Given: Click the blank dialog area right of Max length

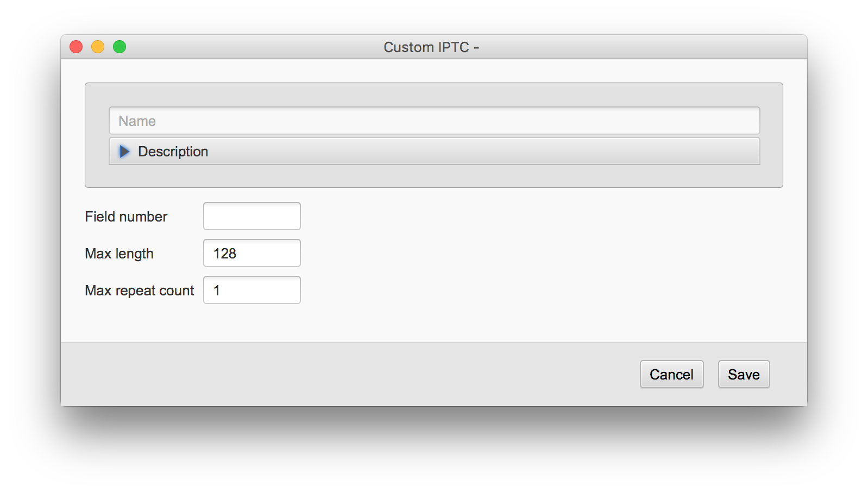Looking at the screenshot, I should click(543, 253).
